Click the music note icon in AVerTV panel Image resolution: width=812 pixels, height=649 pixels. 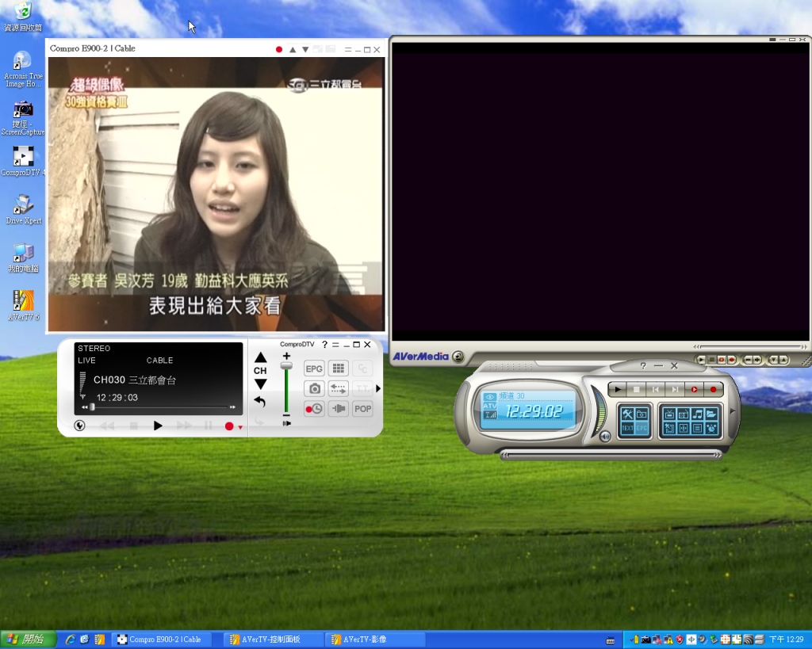[x=697, y=414]
